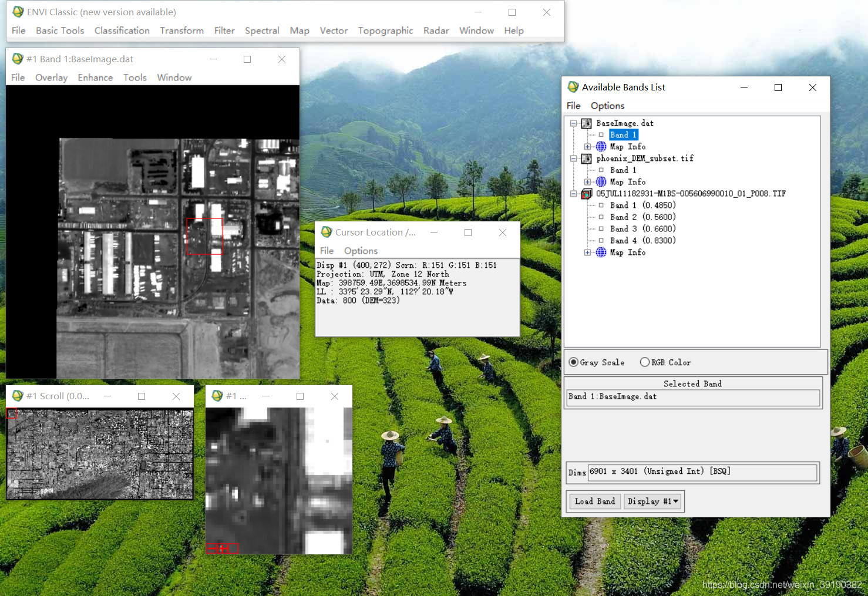
Task: Select Band 3 (0.6600)
Action: 642,229
